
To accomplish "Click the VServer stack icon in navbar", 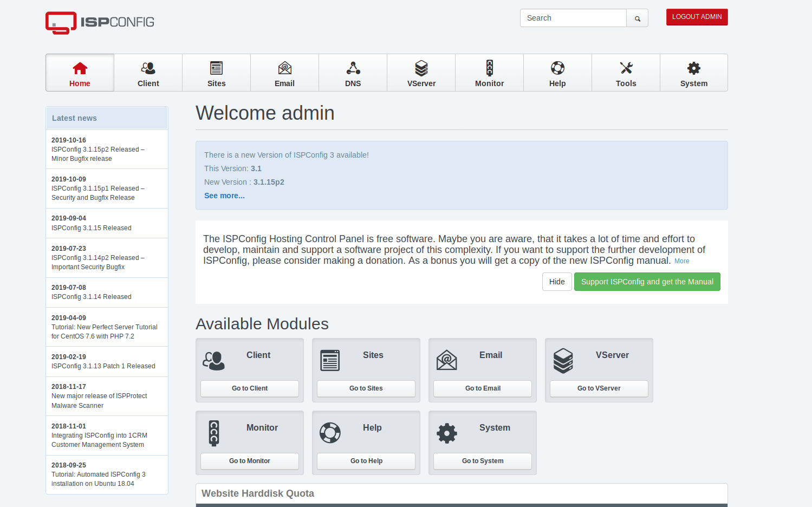I will click(421, 68).
